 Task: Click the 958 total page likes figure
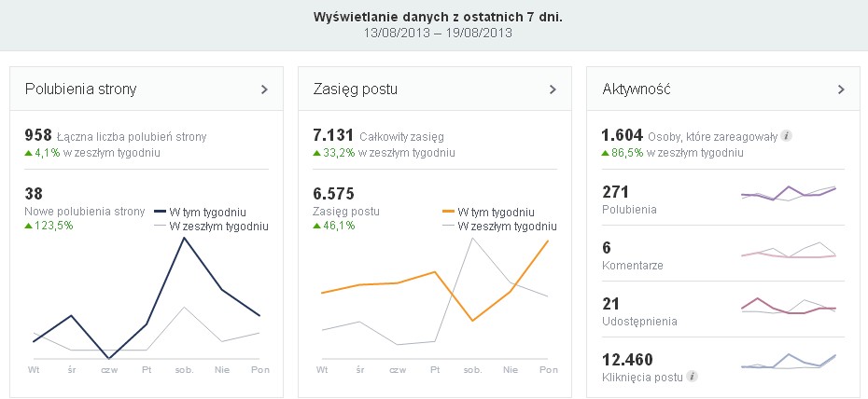(x=38, y=135)
